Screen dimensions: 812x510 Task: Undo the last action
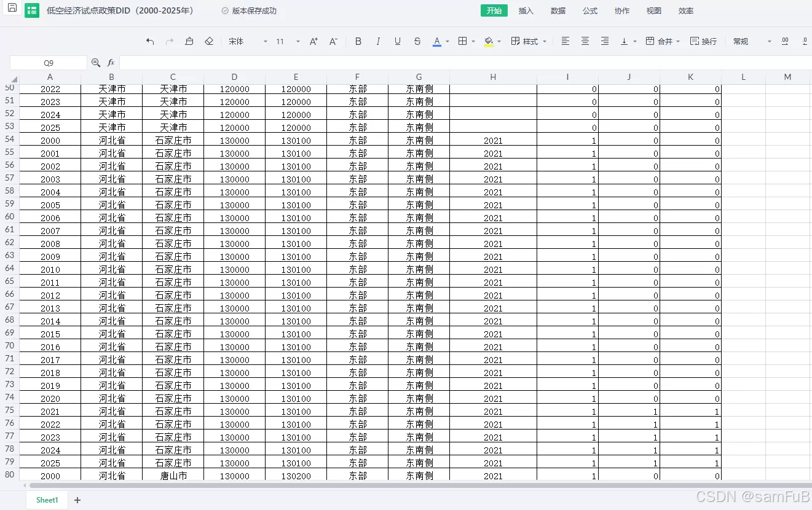click(150, 41)
